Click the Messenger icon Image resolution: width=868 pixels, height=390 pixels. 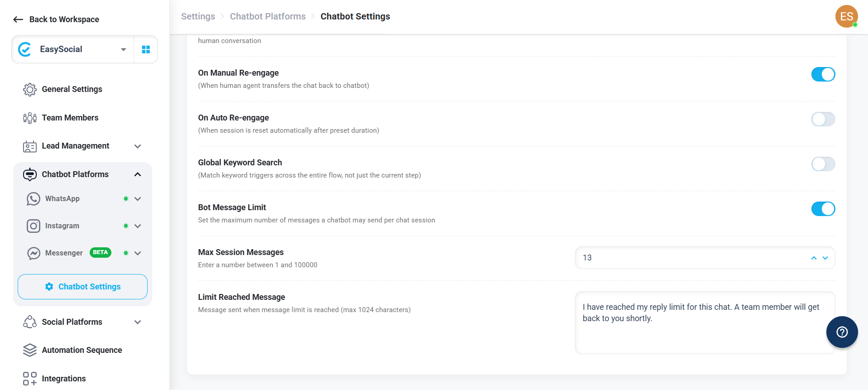[34, 253]
